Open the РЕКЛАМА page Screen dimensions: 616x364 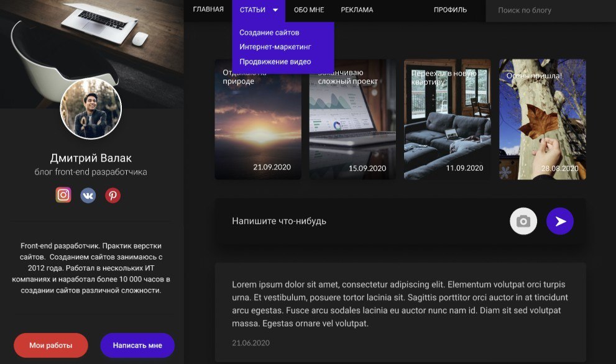pyautogui.click(x=357, y=10)
